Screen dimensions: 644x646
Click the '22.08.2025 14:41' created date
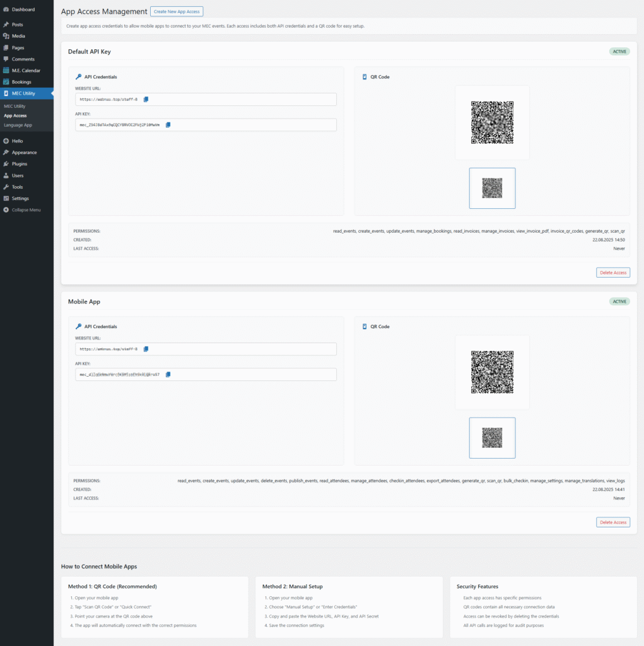point(609,490)
